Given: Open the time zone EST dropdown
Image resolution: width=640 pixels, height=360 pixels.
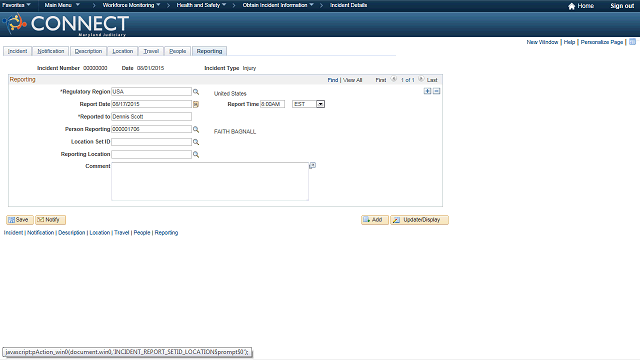Looking at the screenshot, I should coord(320,104).
